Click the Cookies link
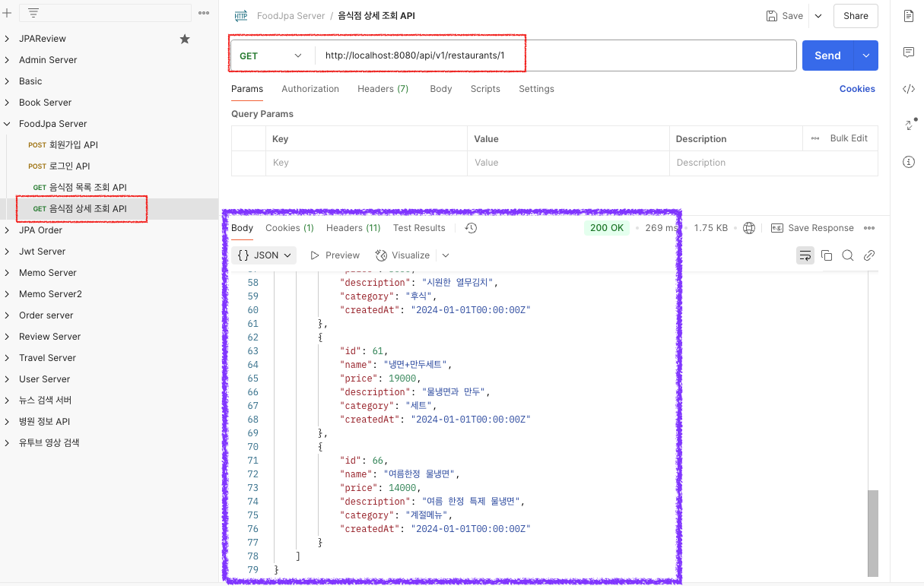This screenshot has width=924, height=586. pos(857,89)
